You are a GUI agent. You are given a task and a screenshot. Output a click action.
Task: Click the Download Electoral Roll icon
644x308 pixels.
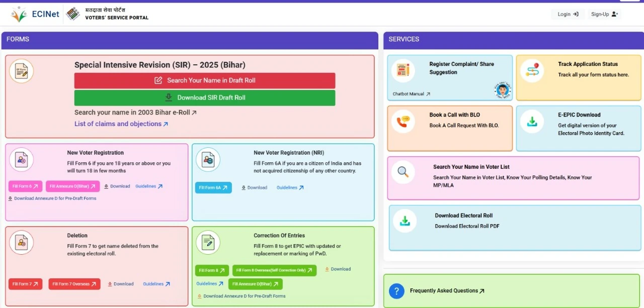[405, 221]
